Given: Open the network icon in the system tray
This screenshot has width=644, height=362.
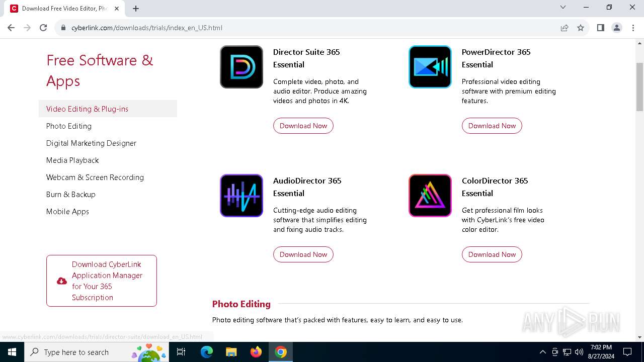Looking at the screenshot, I should (567, 352).
